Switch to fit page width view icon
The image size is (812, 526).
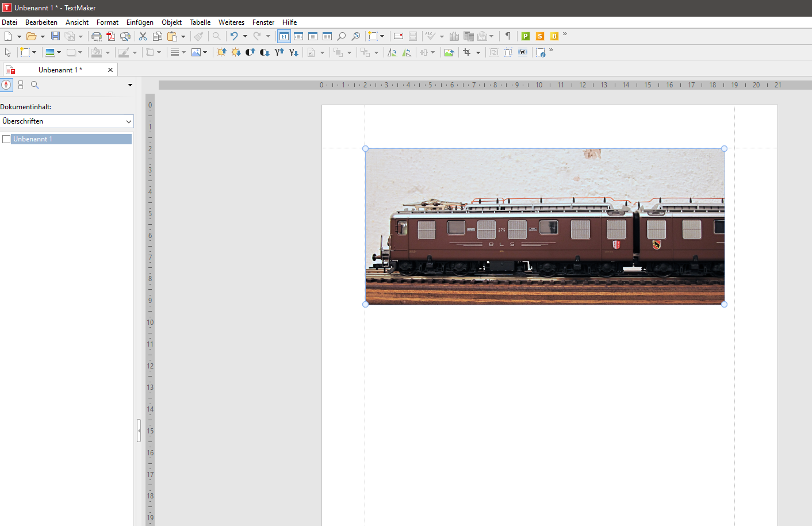pos(298,36)
